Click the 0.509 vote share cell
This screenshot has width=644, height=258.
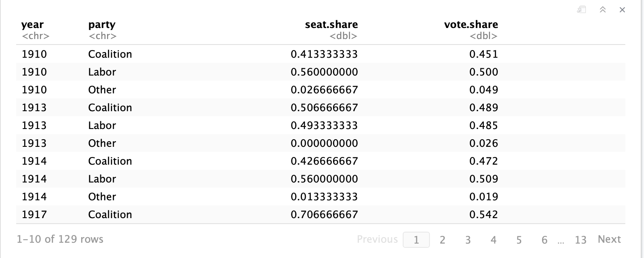tap(483, 179)
